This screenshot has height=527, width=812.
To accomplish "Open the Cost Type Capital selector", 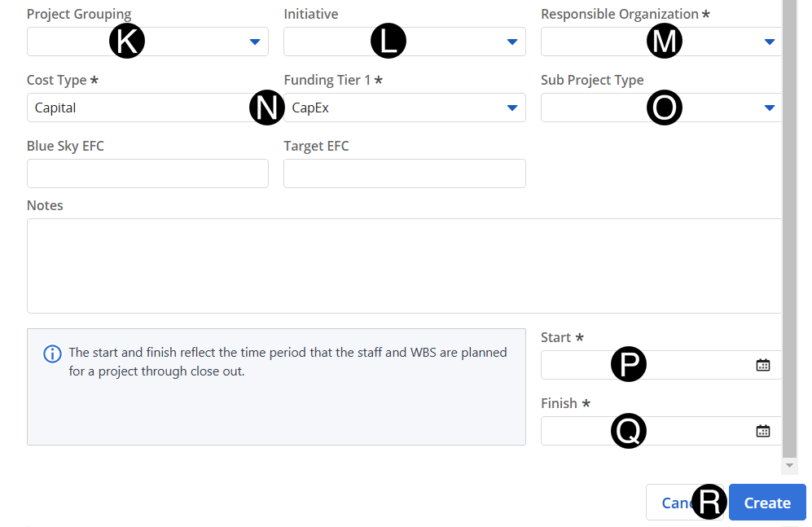I will pos(138,108).
